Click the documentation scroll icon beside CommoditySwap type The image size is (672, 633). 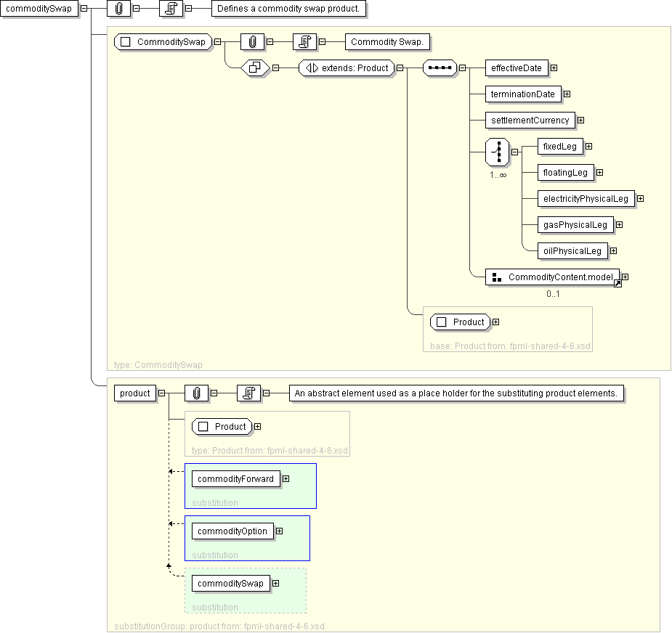click(x=304, y=42)
